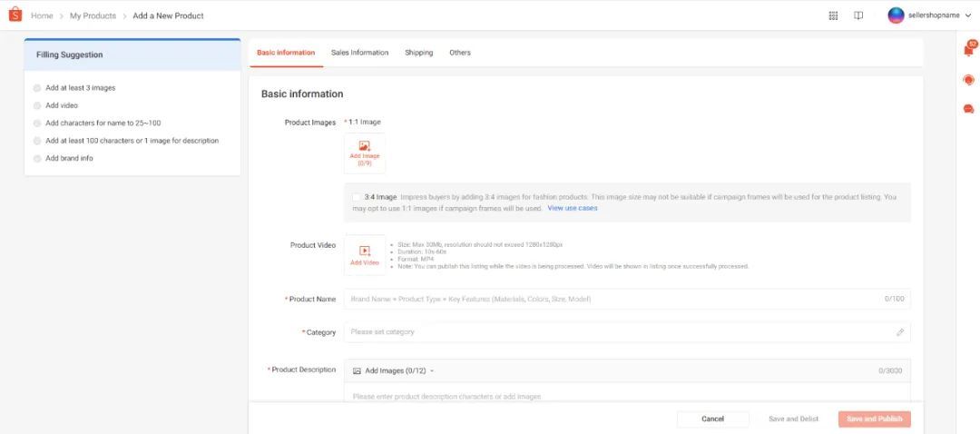This screenshot has height=434, width=980.
Task: Click the Filling Suggestion header
Action: (132, 54)
